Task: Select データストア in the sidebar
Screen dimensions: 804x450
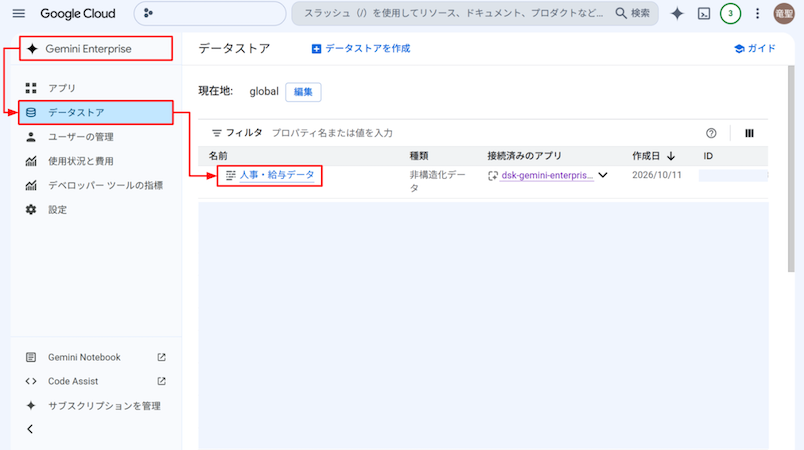Action: click(96, 112)
